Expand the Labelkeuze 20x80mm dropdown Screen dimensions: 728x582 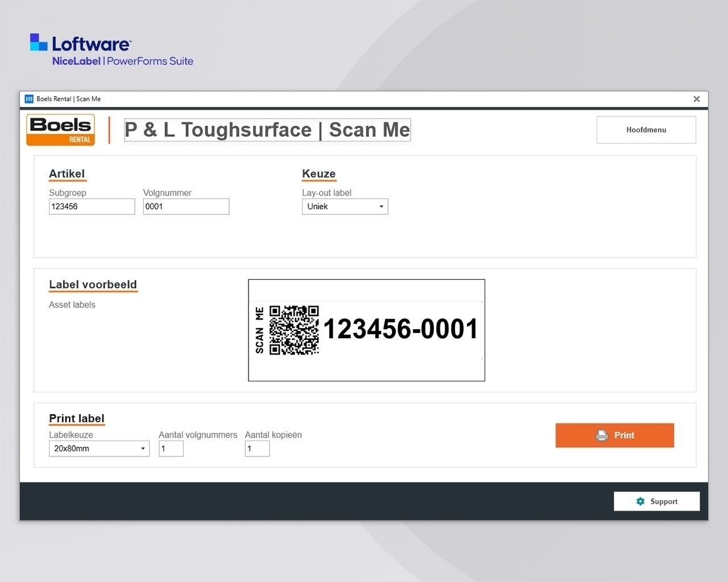click(x=99, y=448)
